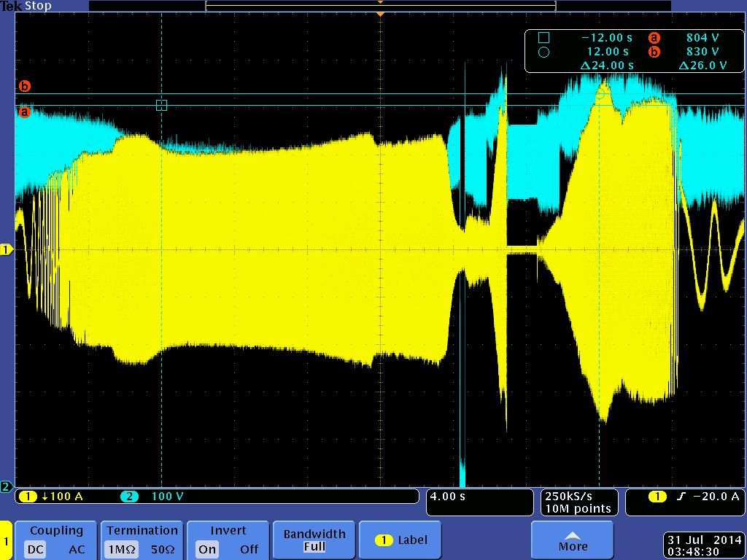Turn channel Invert Off
The image size is (747, 560).
(249, 549)
